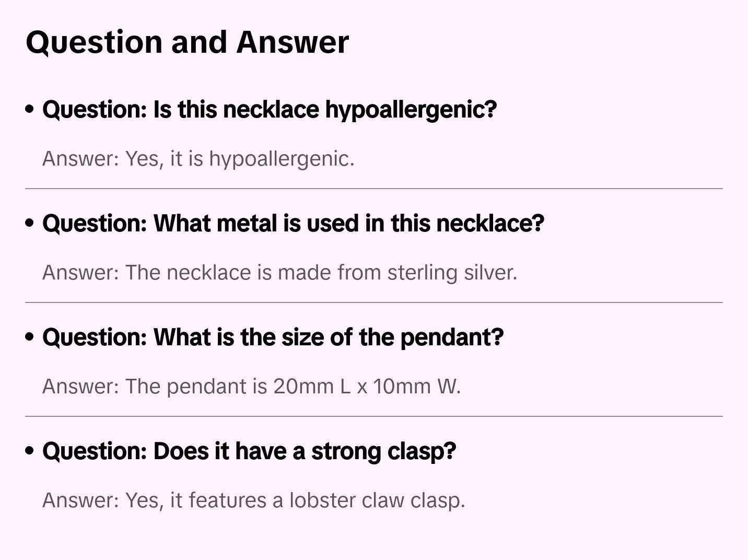Select the question about what metal is used

293,224
